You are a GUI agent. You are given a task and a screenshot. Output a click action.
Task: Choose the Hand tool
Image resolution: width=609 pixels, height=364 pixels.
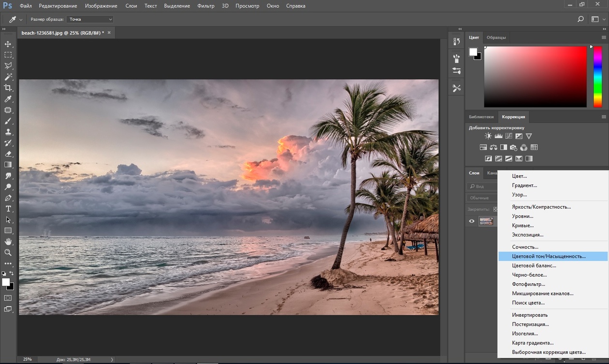pyautogui.click(x=8, y=241)
